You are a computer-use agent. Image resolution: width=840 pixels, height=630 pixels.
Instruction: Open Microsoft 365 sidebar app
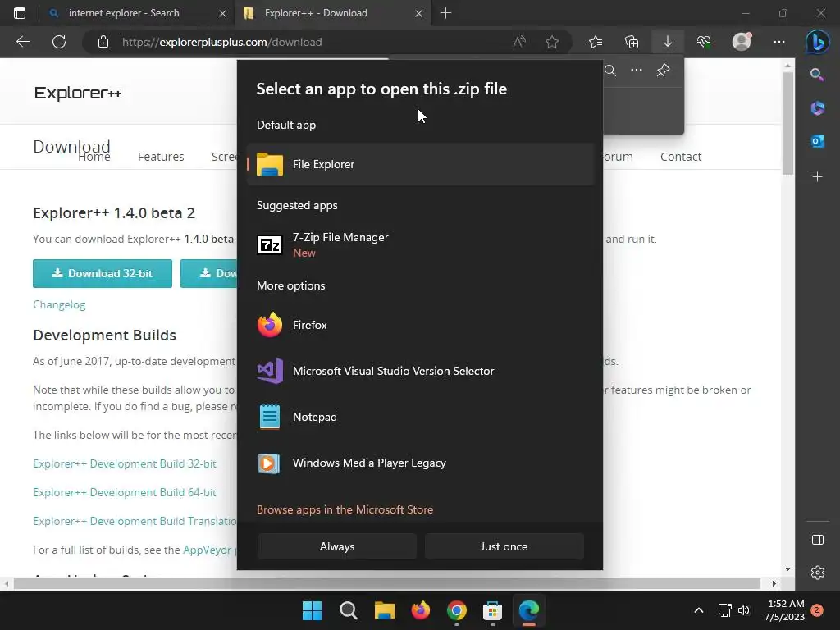point(817,108)
